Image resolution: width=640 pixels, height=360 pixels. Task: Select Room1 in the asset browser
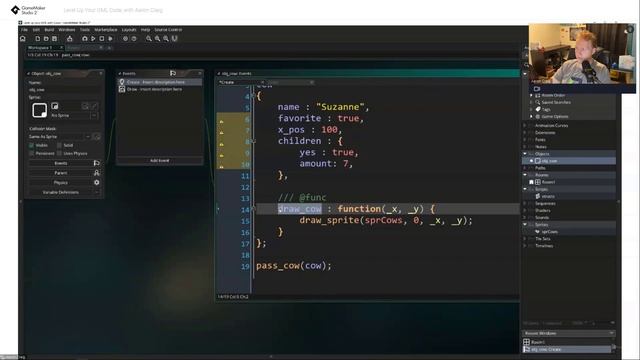(x=549, y=182)
